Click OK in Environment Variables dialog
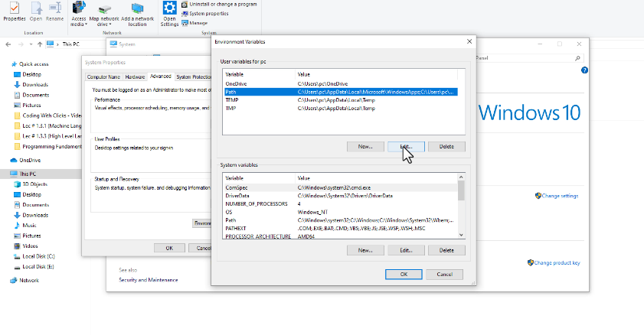This screenshot has width=644, height=335. click(404, 275)
